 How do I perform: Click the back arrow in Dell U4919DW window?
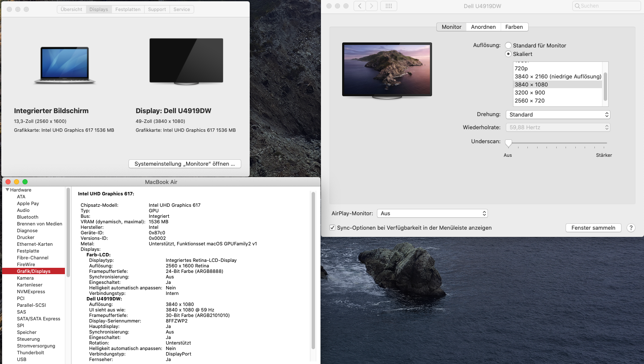360,6
